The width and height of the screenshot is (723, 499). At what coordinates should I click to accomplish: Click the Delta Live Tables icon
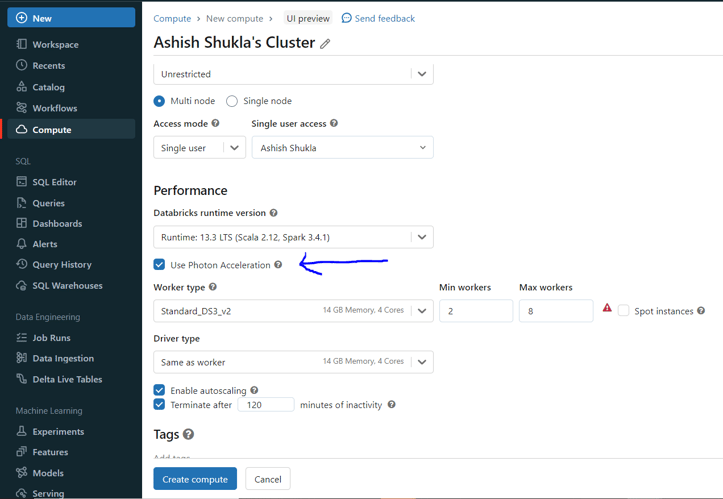21,379
